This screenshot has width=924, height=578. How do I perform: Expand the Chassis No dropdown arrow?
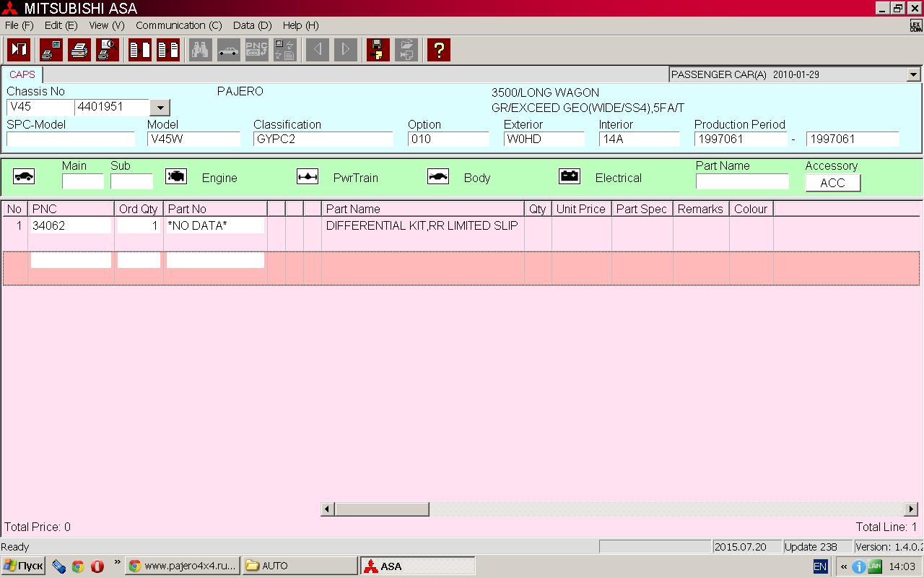160,108
